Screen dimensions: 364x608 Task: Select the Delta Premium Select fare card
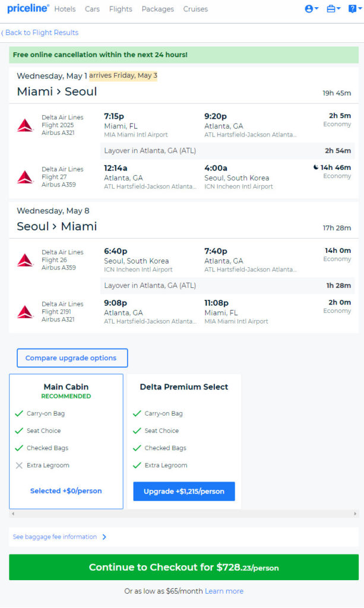pyautogui.click(x=183, y=441)
